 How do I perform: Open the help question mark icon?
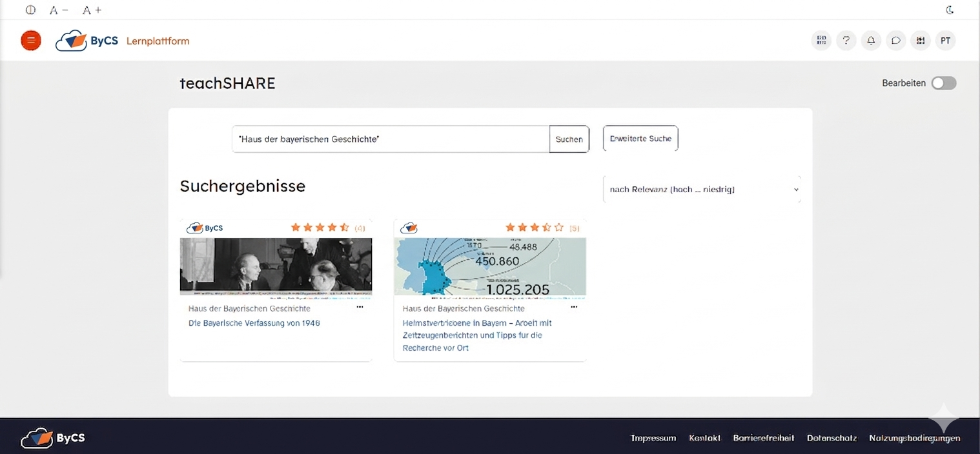pyautogui.click(x=846, y=41)
